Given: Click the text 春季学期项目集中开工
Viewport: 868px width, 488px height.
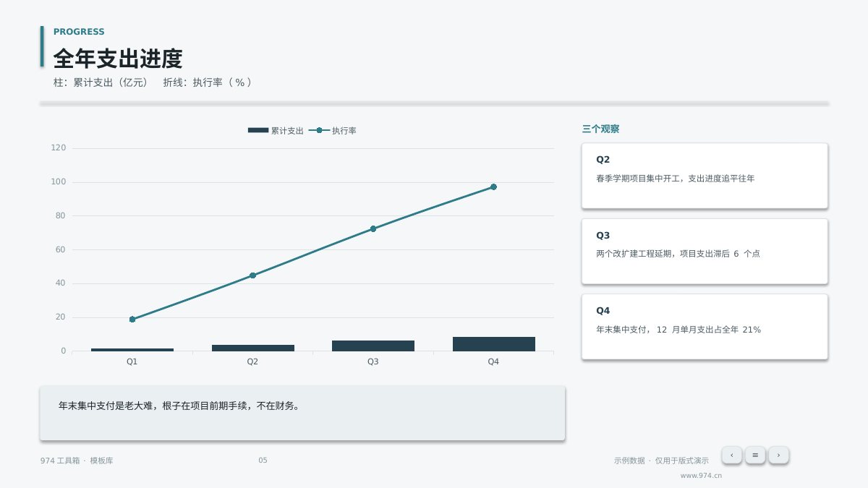Looking at the screenshot, I should [x=639, y=178].
